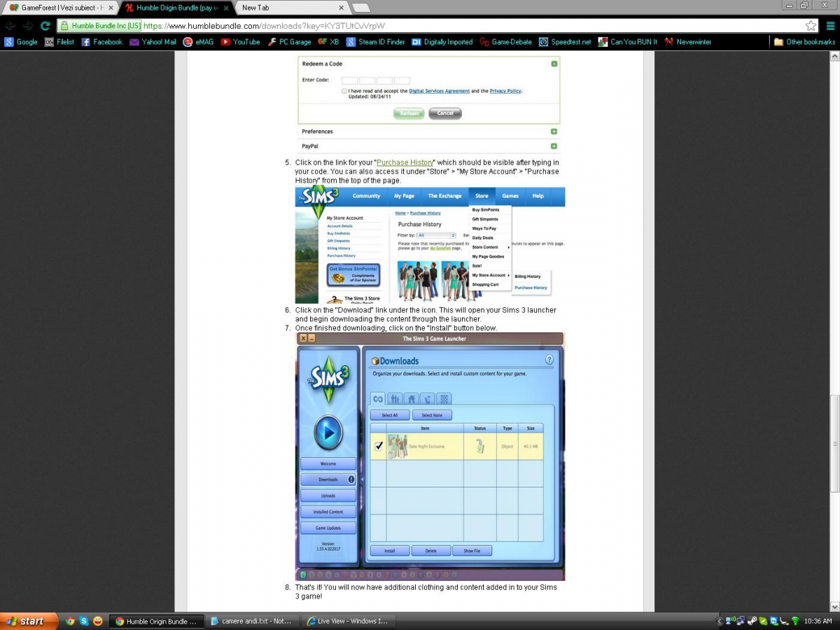Click the Cancel button beside Redeem
The width and height of the screenshot is (840, 630).
pos(445,113)
